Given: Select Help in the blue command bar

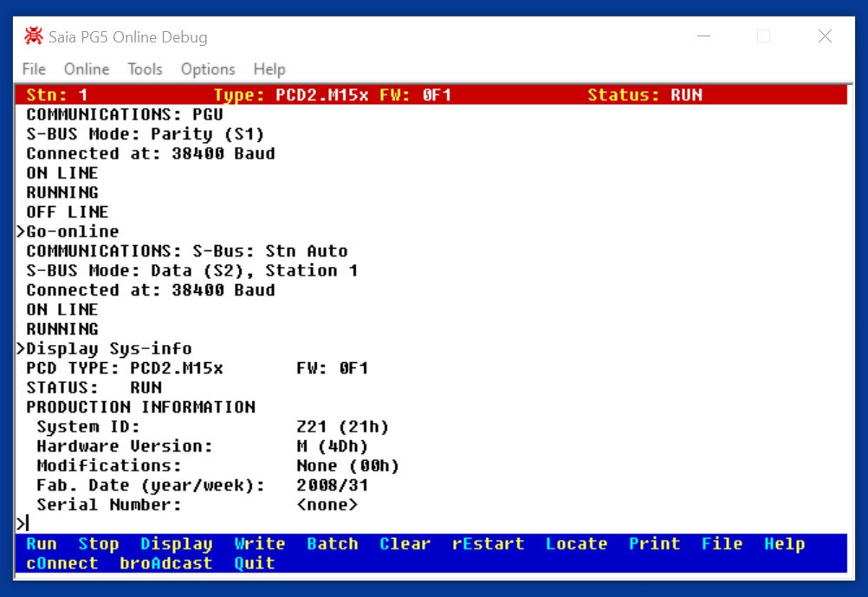Looking at the screenshot, I should [x=785, y=544].
